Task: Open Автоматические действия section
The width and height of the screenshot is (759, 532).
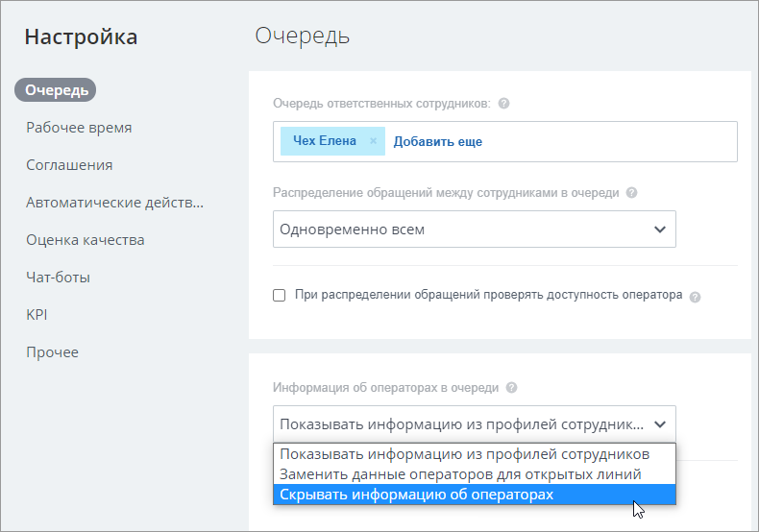Action: (114, 203)
